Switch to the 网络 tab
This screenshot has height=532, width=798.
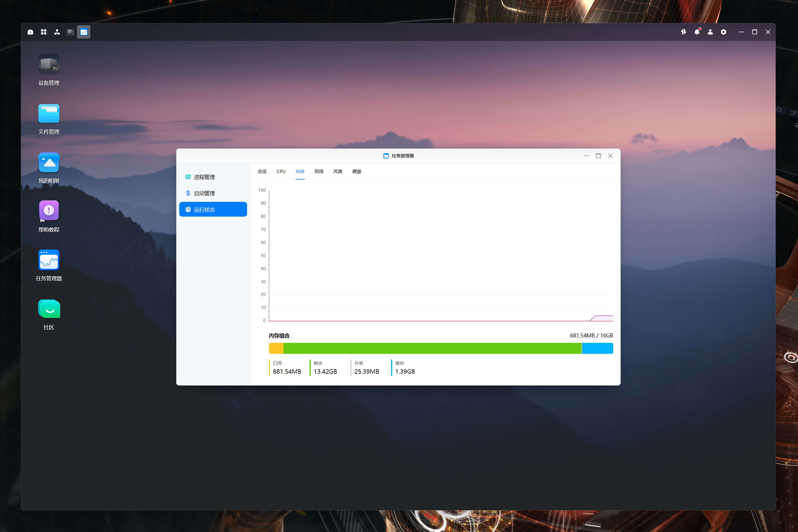coord(319,171)
